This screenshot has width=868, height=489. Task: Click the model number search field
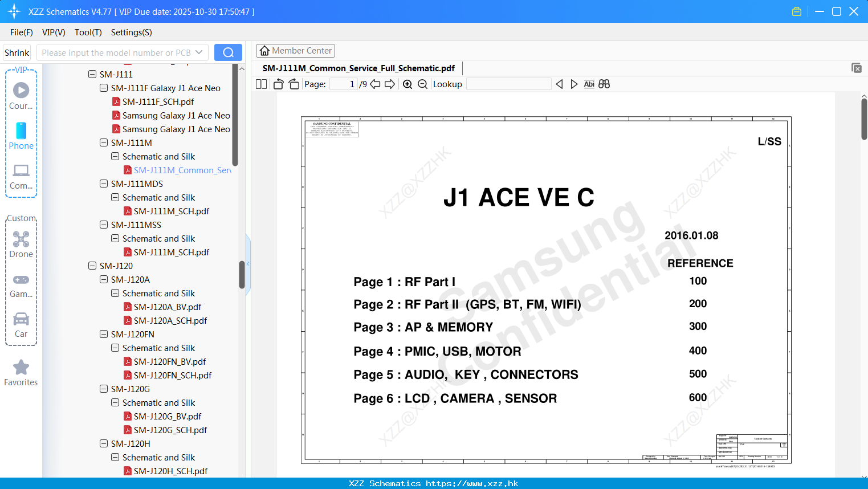click(x=116, y=52)
